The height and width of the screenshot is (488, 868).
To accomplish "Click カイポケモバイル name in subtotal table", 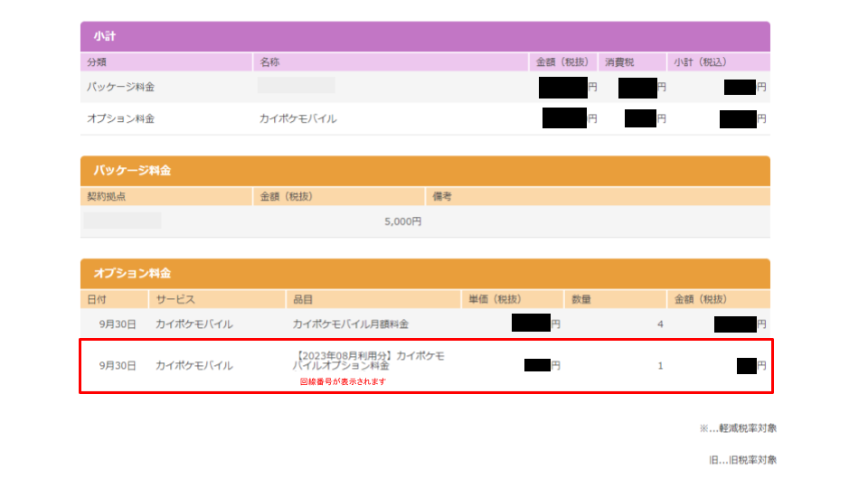I will pos(297,118).
